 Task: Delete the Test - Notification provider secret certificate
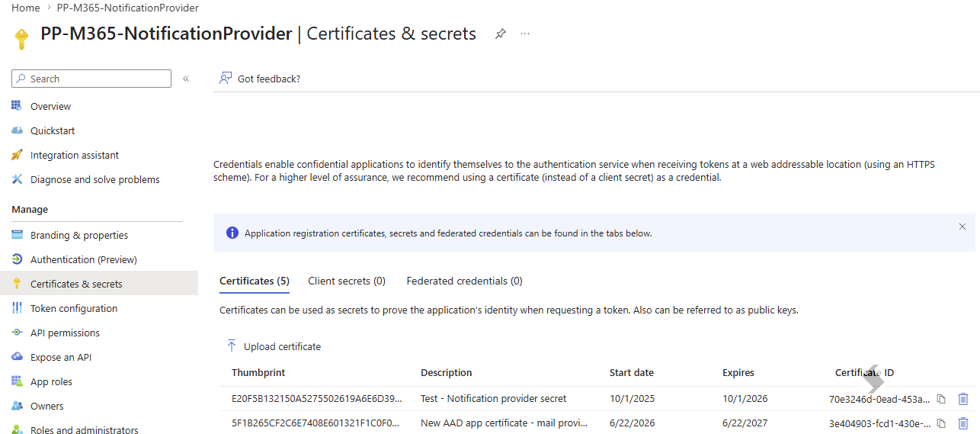coord(963,399)
